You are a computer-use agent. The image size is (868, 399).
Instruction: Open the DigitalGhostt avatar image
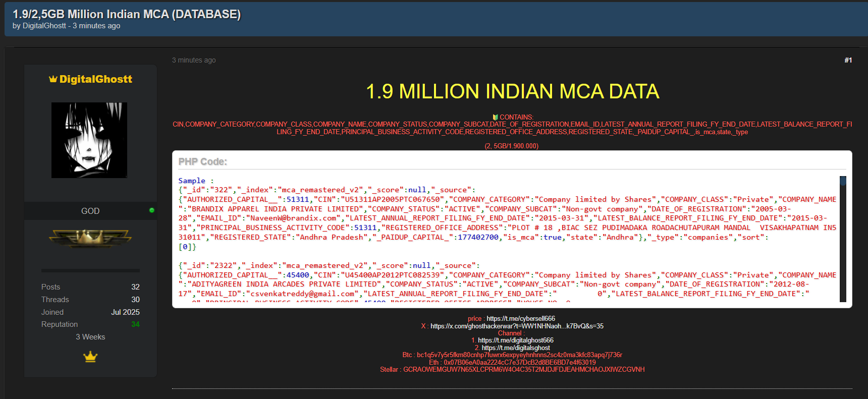tap(89, 140)
